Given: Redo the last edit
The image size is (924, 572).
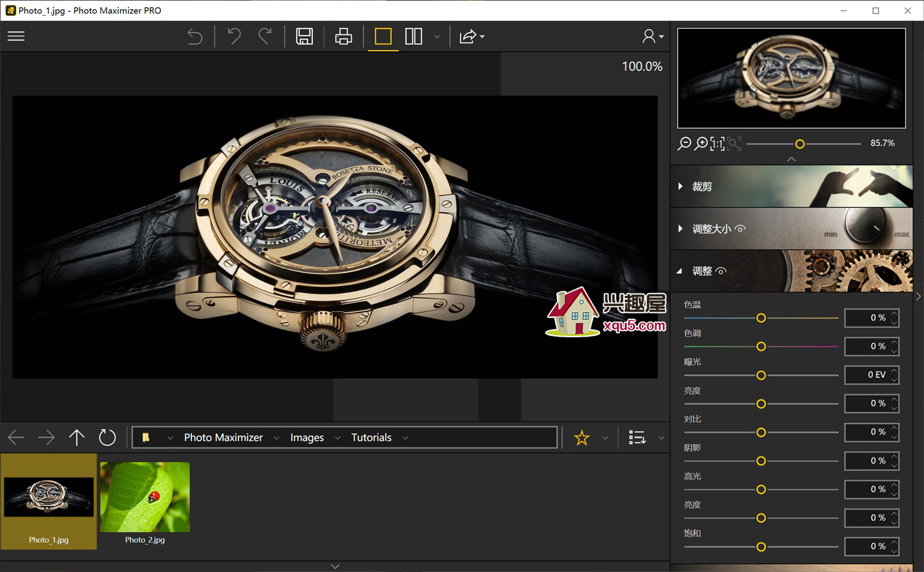Looking at the screenshot, I should coord(265,36).
